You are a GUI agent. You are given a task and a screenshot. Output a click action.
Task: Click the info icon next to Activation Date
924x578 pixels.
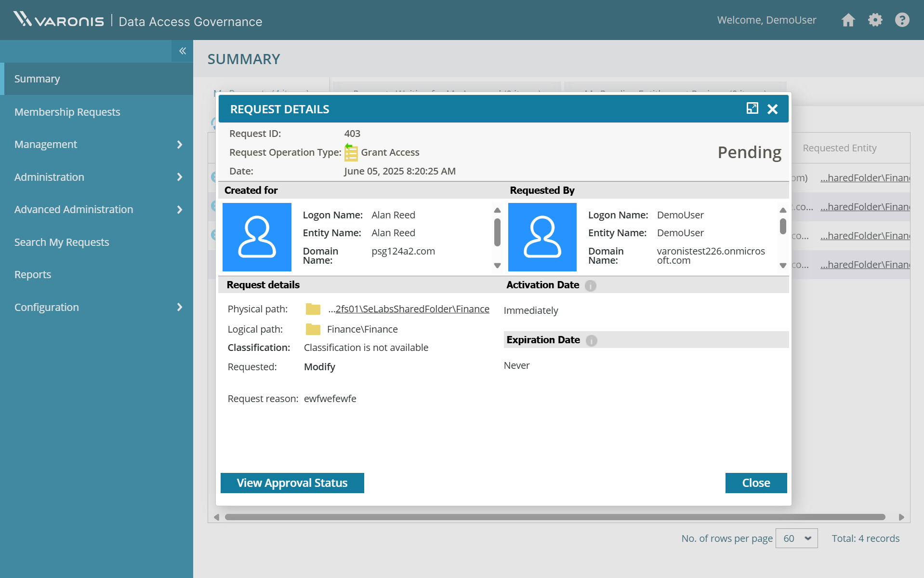(591, 285)
